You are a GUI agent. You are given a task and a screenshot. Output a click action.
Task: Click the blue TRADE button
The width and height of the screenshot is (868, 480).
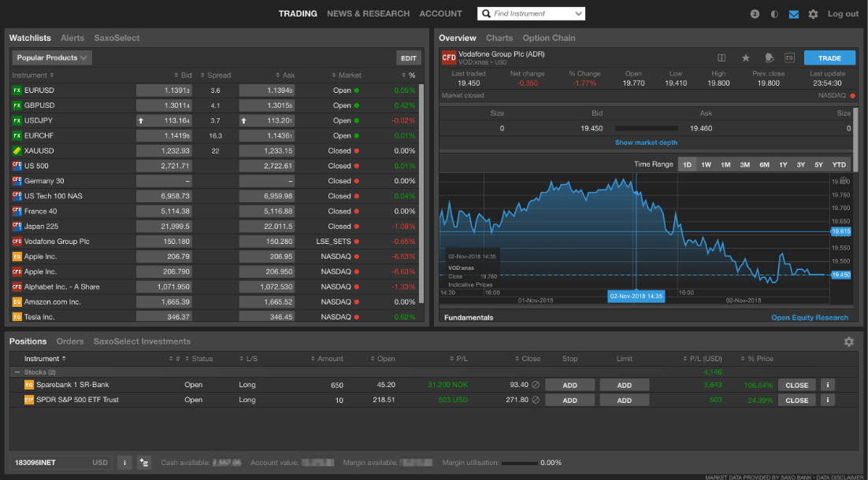coord(827,57)
